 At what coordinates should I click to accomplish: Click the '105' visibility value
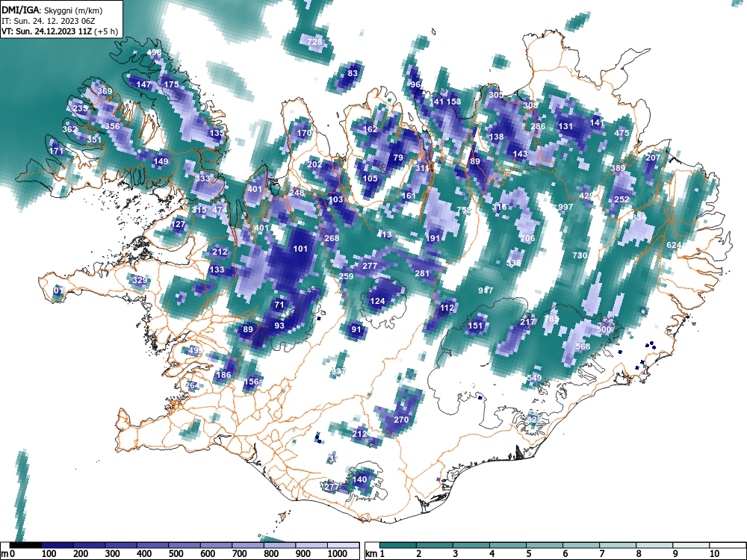371,178
